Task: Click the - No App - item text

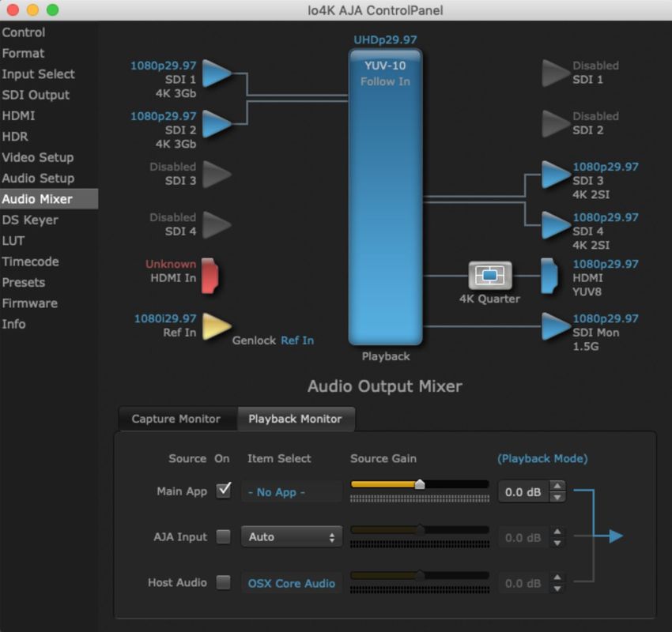Action: coord(277,492)
